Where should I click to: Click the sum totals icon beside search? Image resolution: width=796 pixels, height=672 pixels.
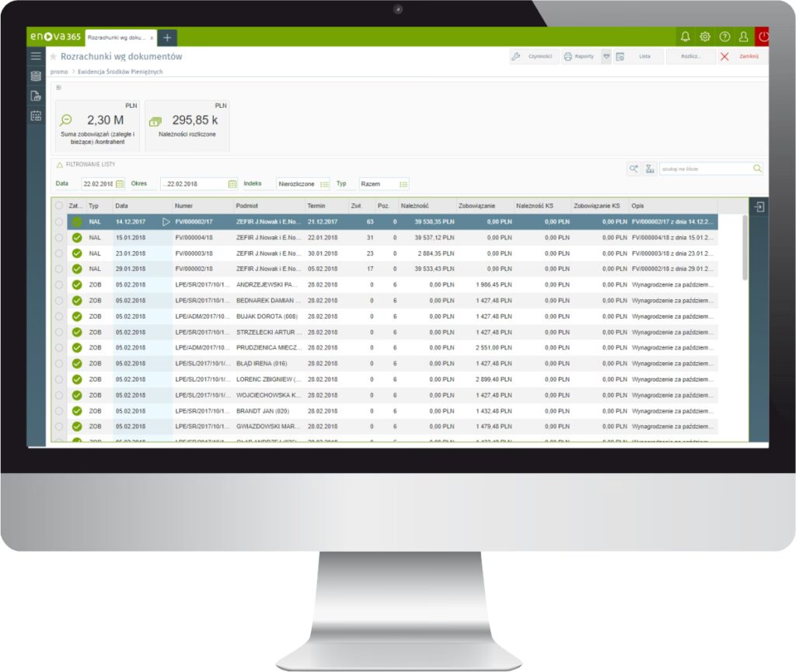pos(649,169)
